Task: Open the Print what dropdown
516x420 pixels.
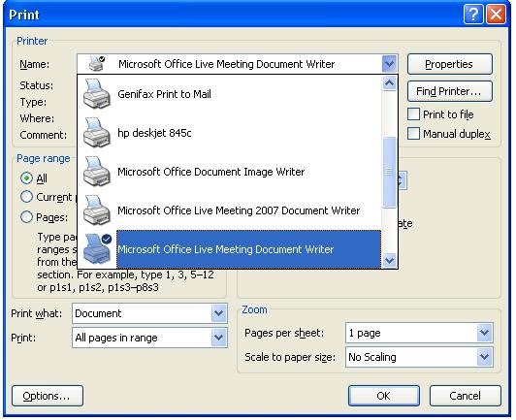Action: [219, 313]
